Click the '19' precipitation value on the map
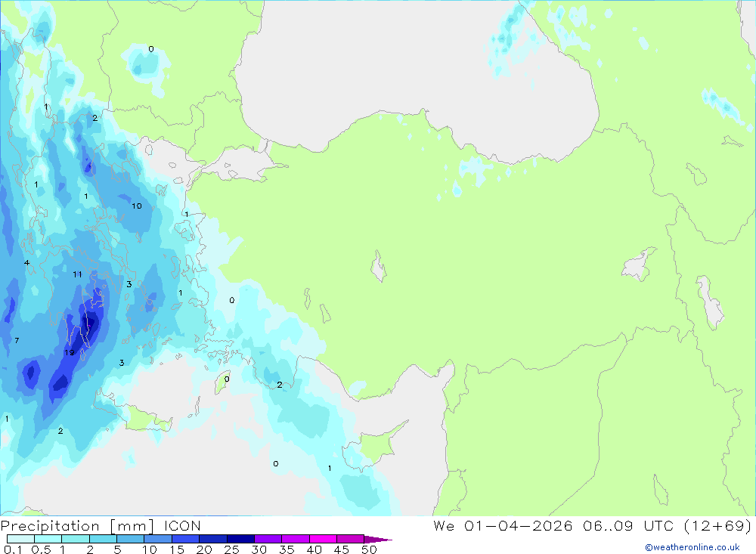 pos(70,352)
